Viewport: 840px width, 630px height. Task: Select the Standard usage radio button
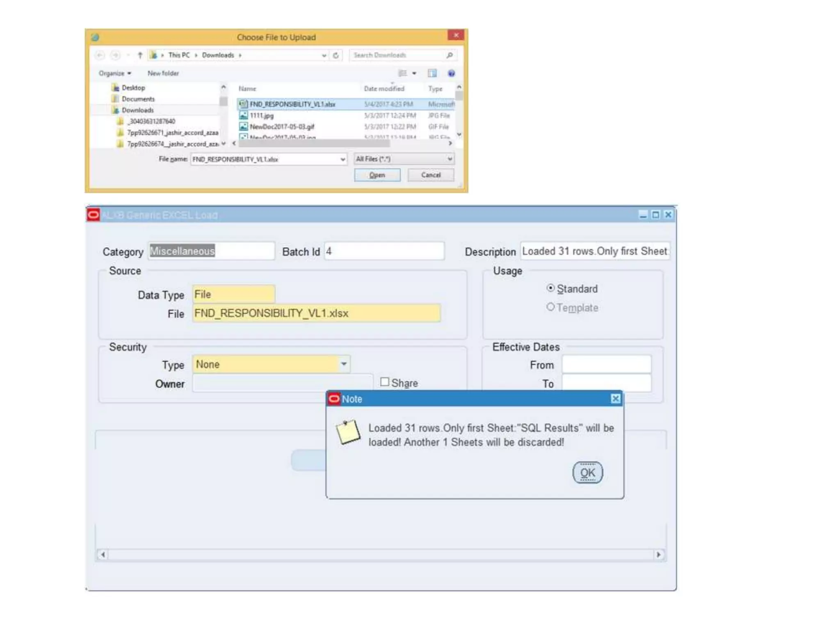[550, 288]
